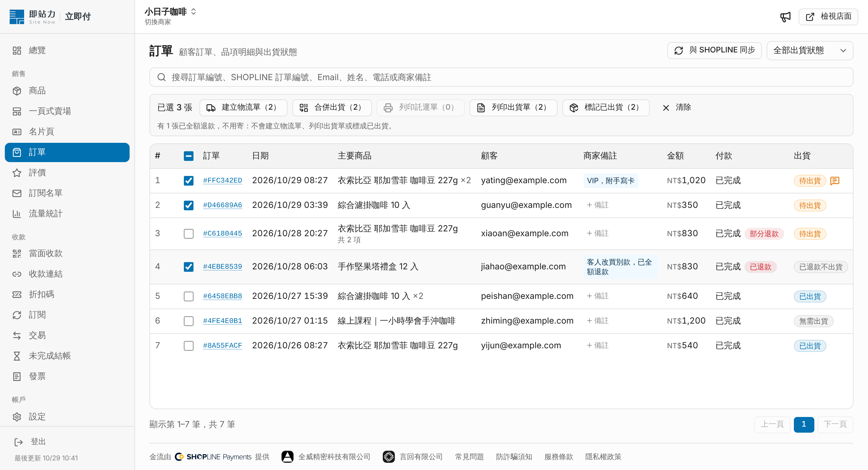
Task: Click the SHOPLINE Payments logo in footer
Action: pyautogui.click(x=213, y=456)
